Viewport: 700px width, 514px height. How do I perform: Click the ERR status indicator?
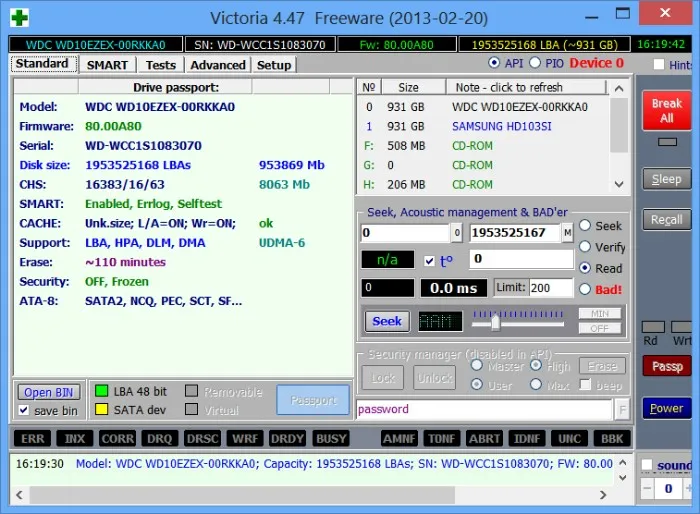pos(32,439)
